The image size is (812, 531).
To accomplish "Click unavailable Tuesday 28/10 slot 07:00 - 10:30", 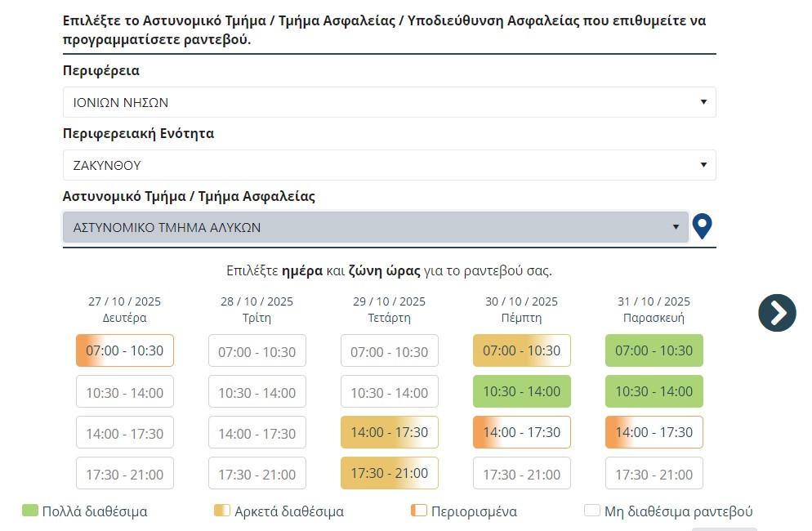I will 257,351.
